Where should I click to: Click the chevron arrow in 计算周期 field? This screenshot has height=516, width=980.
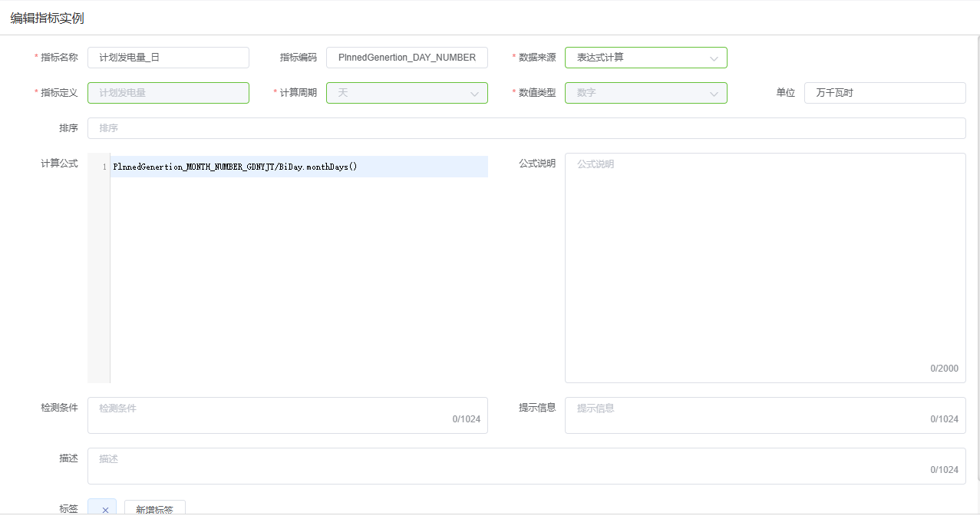474,94
